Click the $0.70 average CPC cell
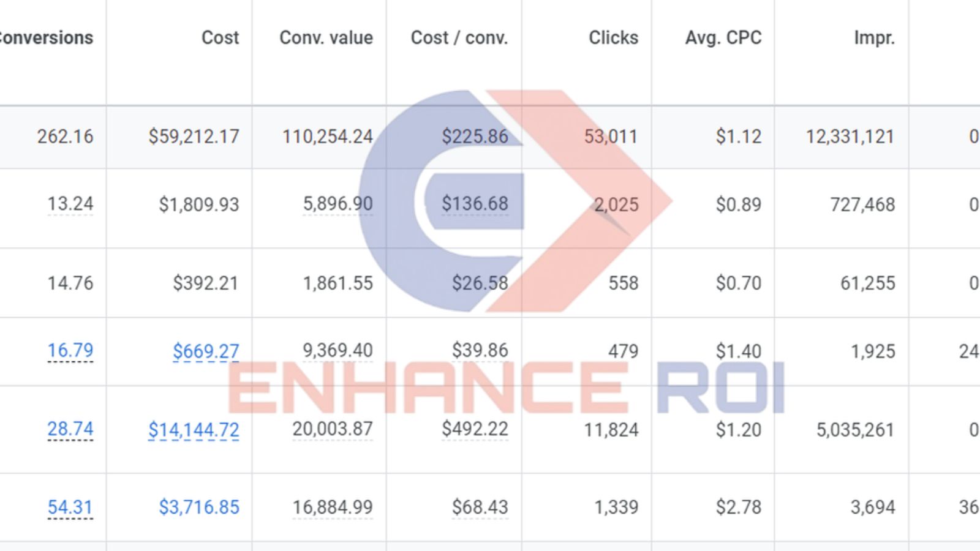Viewport: 980px width, 551px height. tap(739, 283)
